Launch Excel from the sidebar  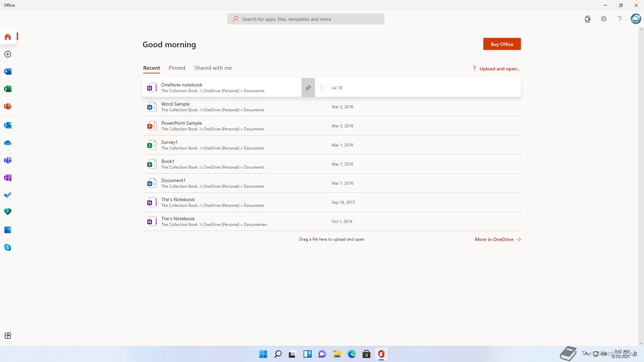[x=8, y=89]
